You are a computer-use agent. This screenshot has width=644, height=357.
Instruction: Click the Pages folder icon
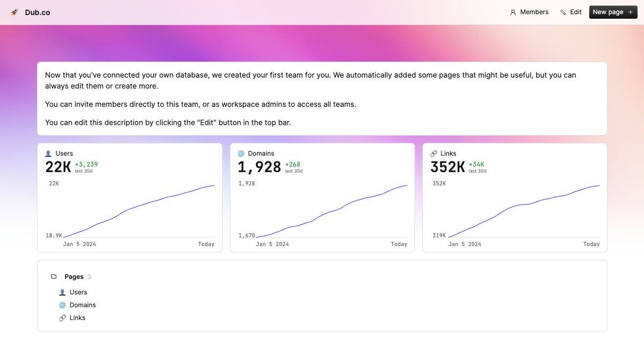click(54, 277)
